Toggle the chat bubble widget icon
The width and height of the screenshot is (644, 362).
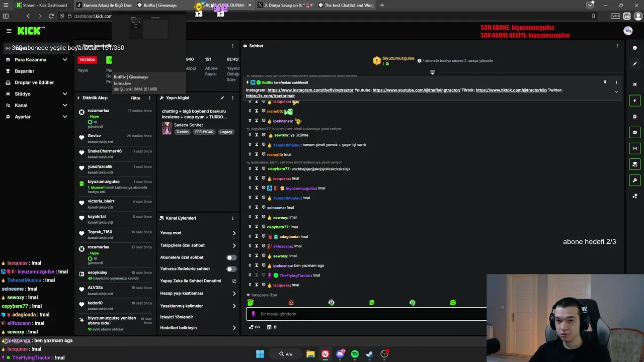[x=635, y=132]
